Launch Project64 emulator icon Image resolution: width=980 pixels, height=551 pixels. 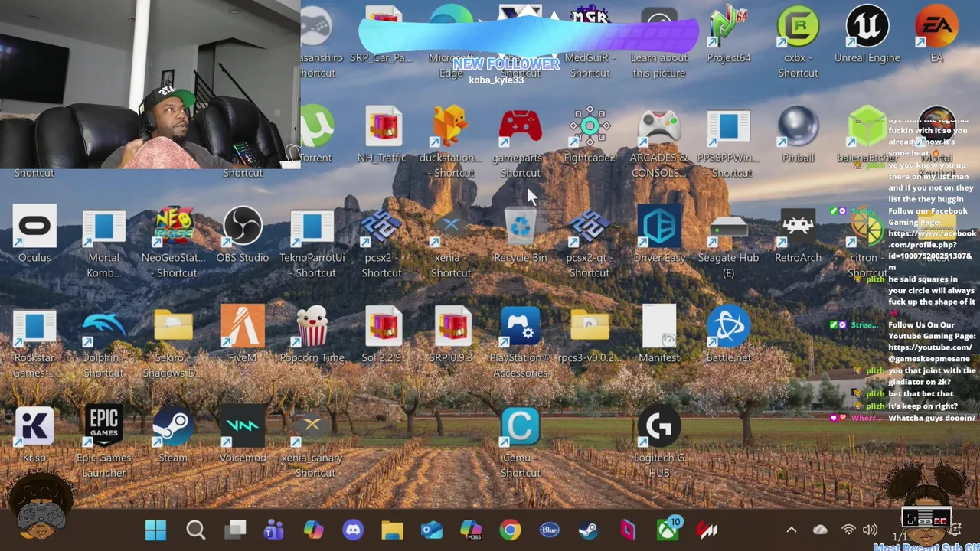click(728, 27)
